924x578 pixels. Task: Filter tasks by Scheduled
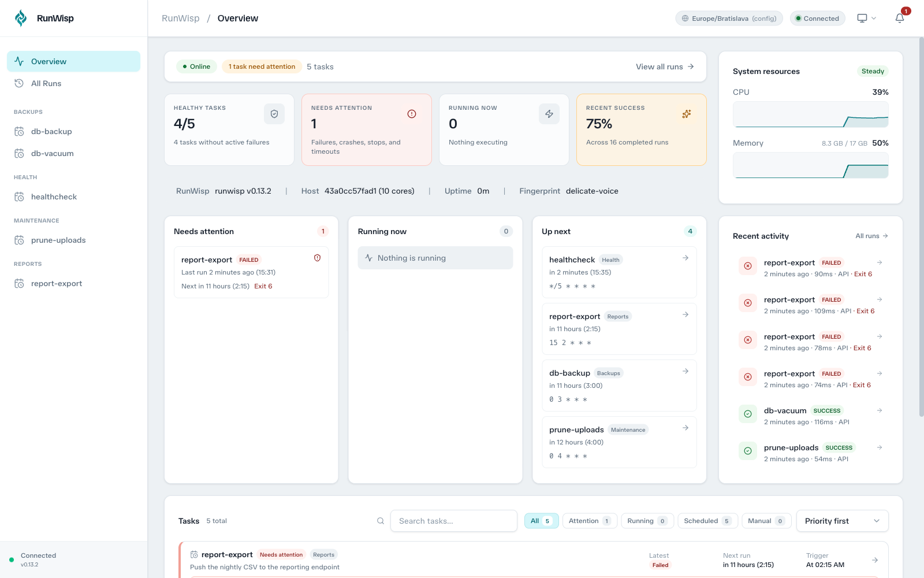point(707,521)
